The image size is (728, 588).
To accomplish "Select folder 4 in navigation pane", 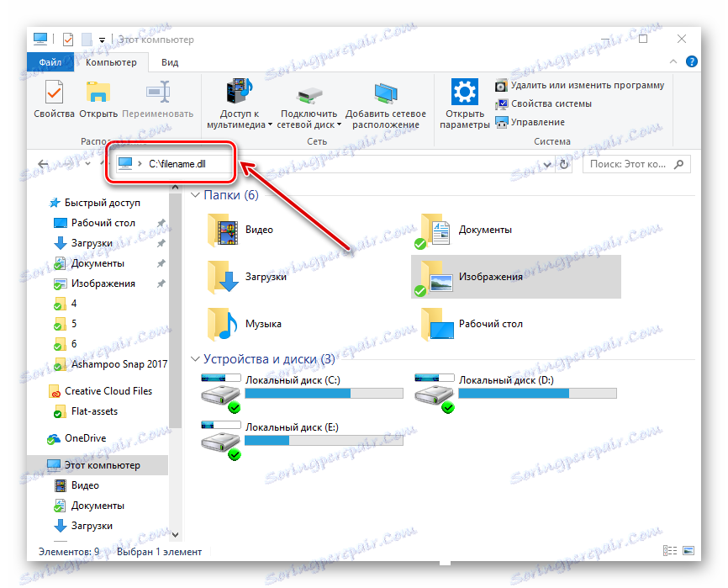I will click(66, 304).
